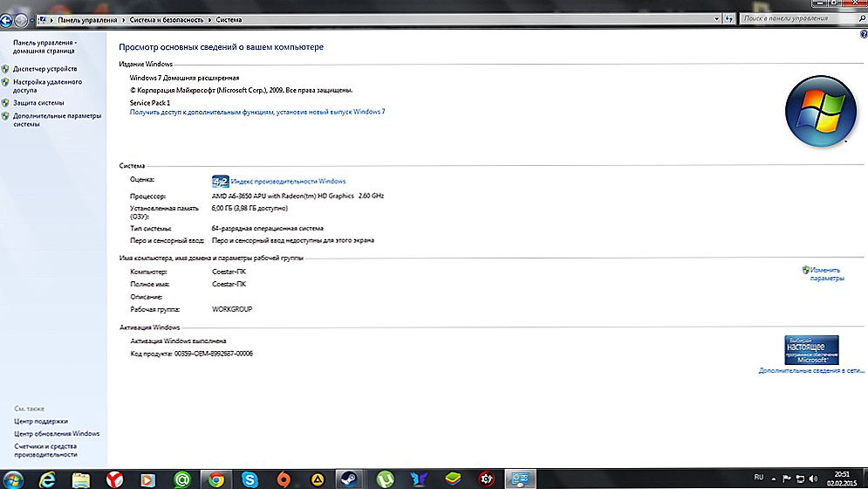Image resolution: width=868 pixels, height=489 pixels.
Task: Click the 4,2 performance rating badge
Action: click(x=220, y=182)
